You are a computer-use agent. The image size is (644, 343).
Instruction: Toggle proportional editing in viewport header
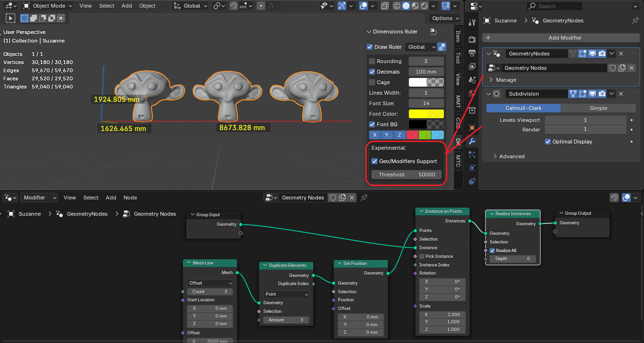(x=260, y=6)
